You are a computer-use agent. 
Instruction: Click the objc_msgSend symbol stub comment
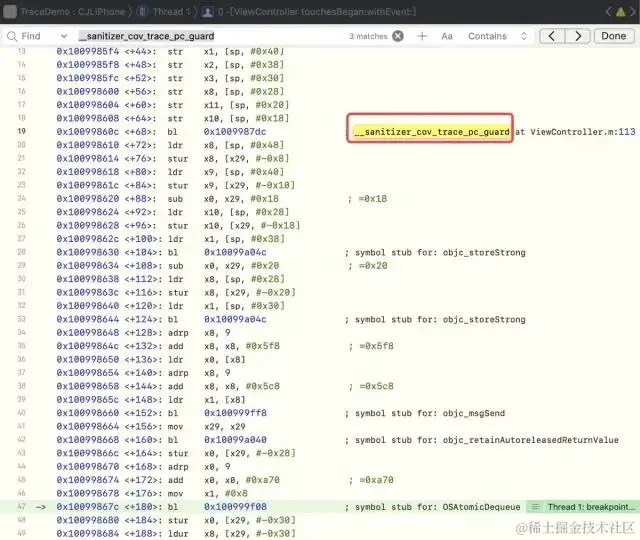coord(425,413)
